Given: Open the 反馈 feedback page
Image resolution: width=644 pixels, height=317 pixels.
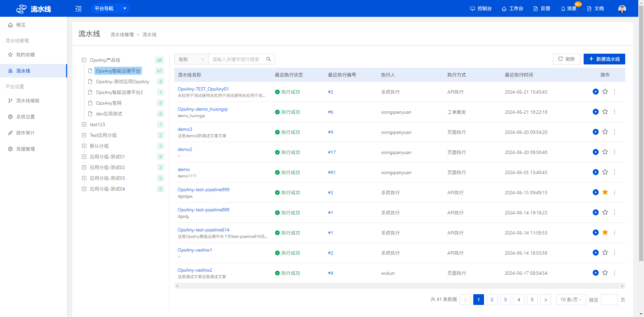Looking at the screenshot, I should 542,8.
